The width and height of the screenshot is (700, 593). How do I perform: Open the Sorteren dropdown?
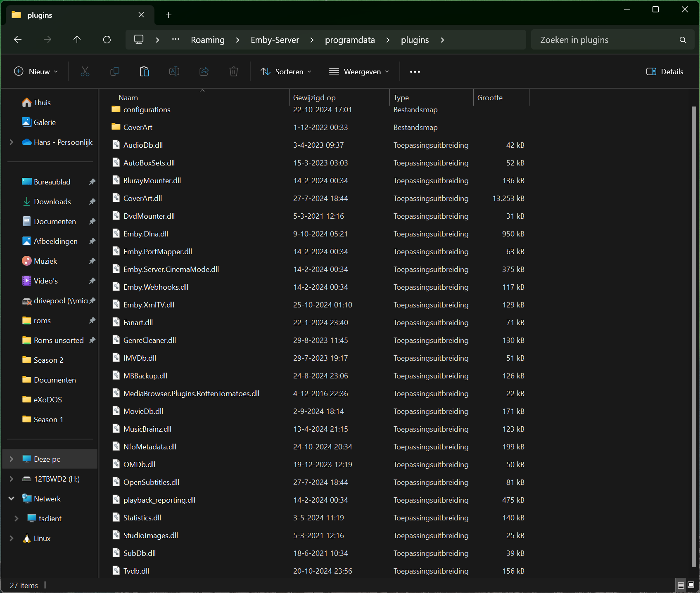[x=286, y=72]
